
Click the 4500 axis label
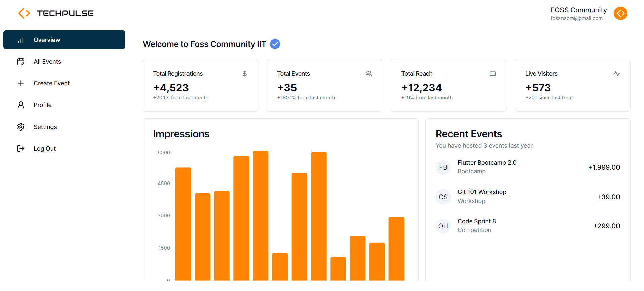(x=164, y=184)
